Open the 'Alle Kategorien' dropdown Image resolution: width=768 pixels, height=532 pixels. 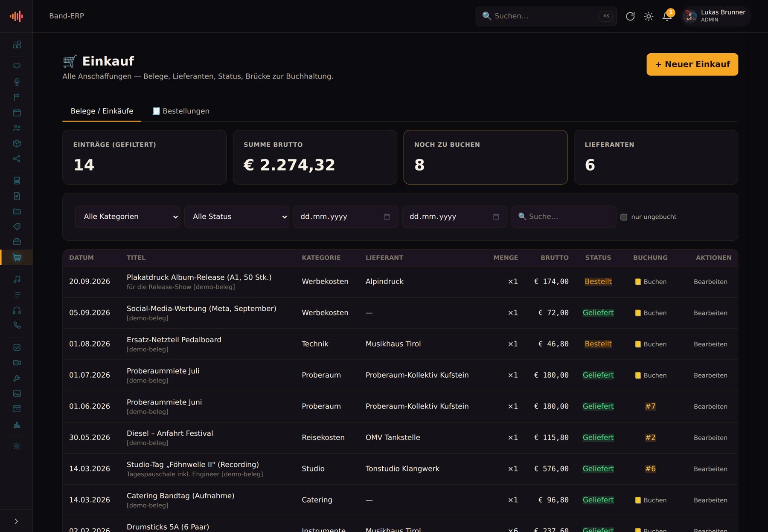[128, 217]
